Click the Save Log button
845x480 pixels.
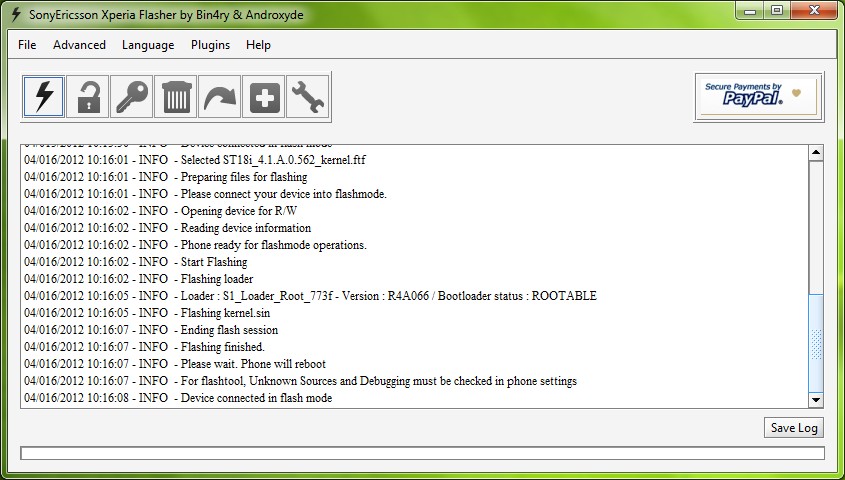794,428
